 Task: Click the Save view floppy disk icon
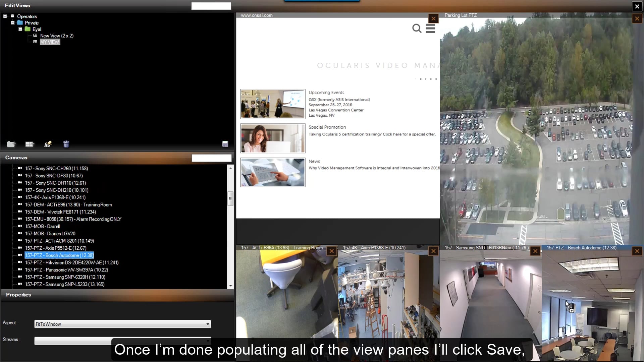coord(225,143)
